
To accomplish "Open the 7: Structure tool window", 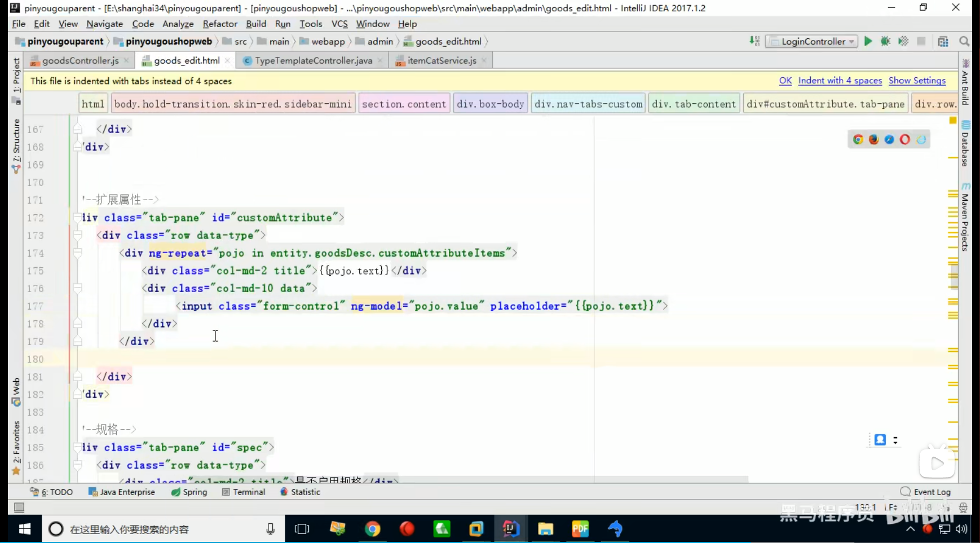I will pyautogui.click(x=16, y=145).
